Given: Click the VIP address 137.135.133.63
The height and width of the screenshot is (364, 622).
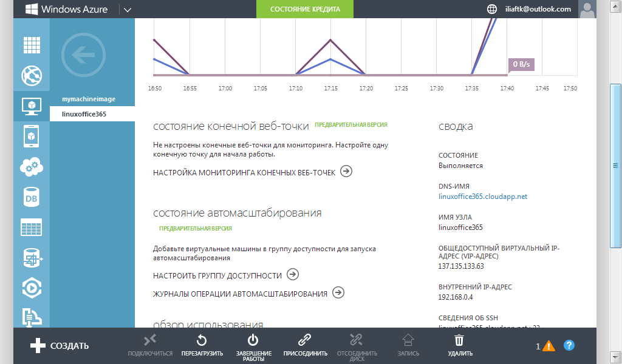Looking at the screenshot, I should [x=461, y=266].
